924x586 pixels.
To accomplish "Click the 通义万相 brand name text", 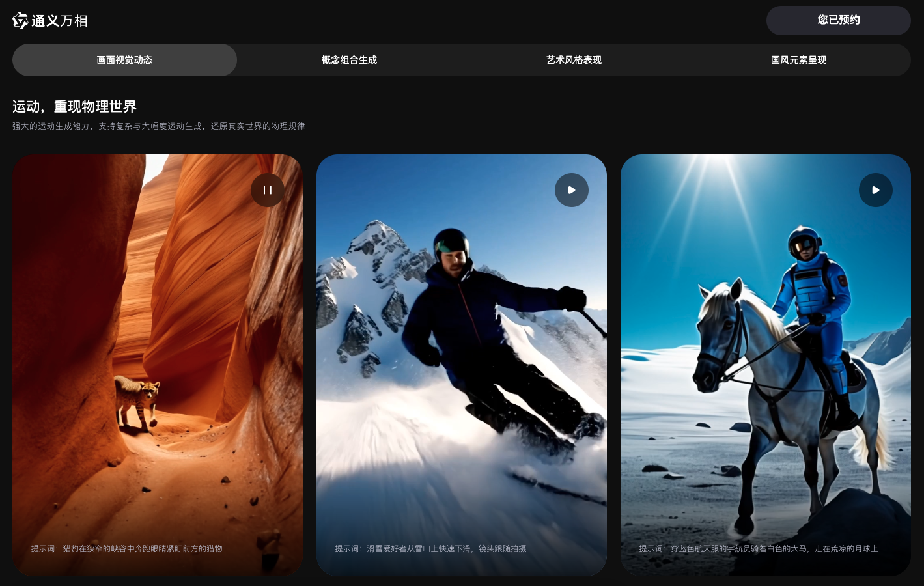I will 59,21.
